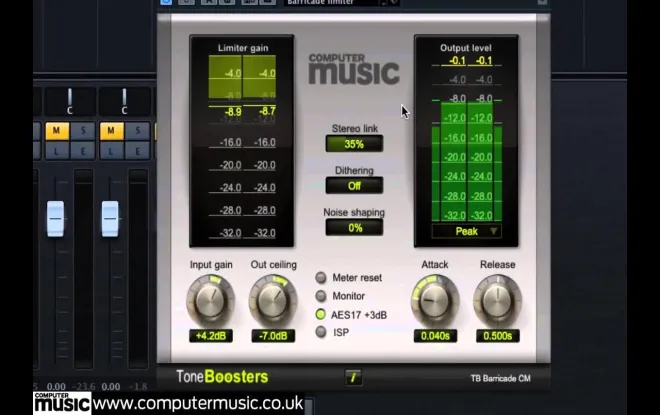Click the -8.7 limiter gain readout
This screenshot has height=415, width=660.
click(x=267, y=111)
